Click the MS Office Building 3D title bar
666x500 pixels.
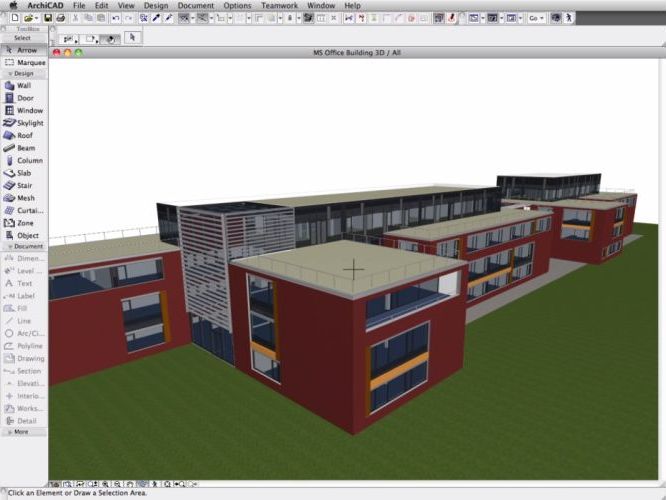(357, 53)
